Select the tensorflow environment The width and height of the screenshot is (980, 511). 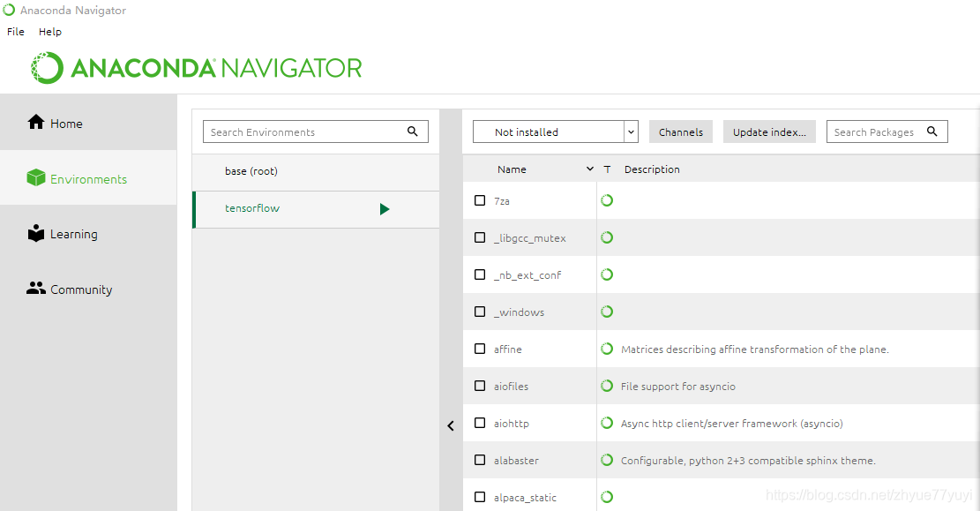pos(316,209)
